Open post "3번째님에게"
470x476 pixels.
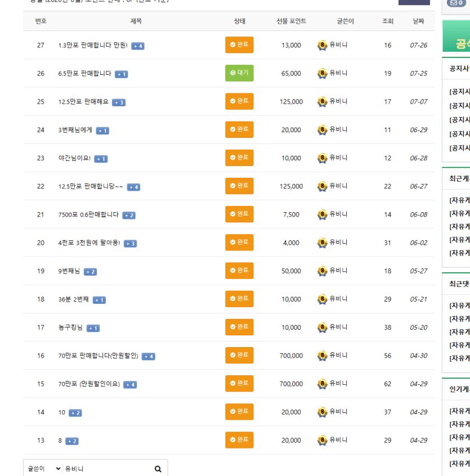coord(75,130)
